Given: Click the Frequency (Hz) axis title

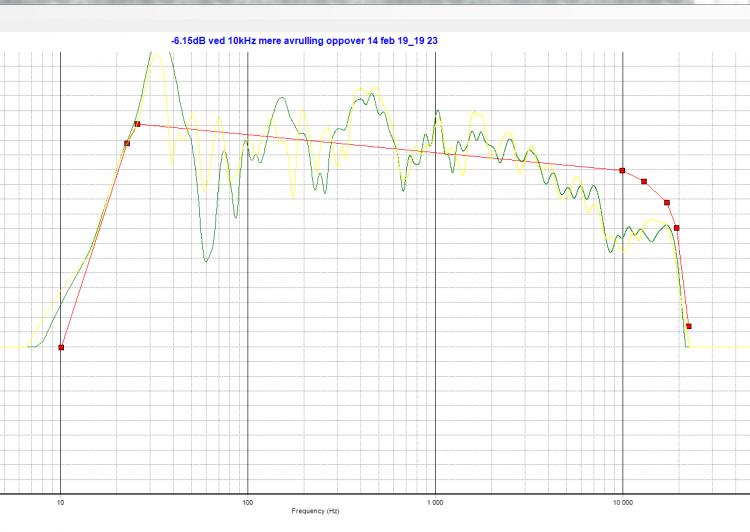Looking at the screenshot, I should 315,511.
